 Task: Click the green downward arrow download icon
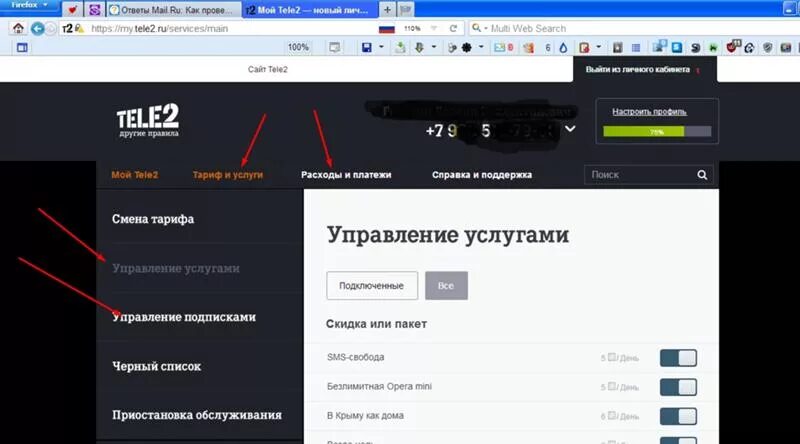coord(419,47)
